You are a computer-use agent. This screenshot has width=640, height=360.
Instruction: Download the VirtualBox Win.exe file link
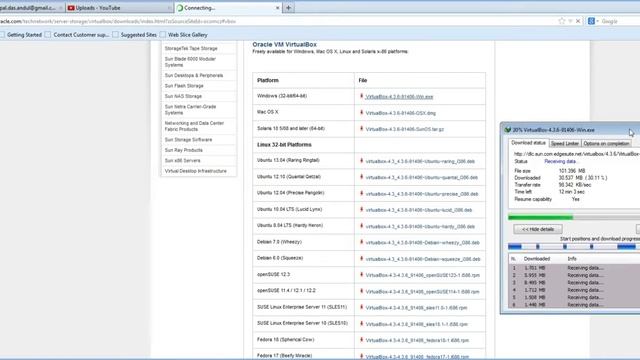click(x=399, y=97)
